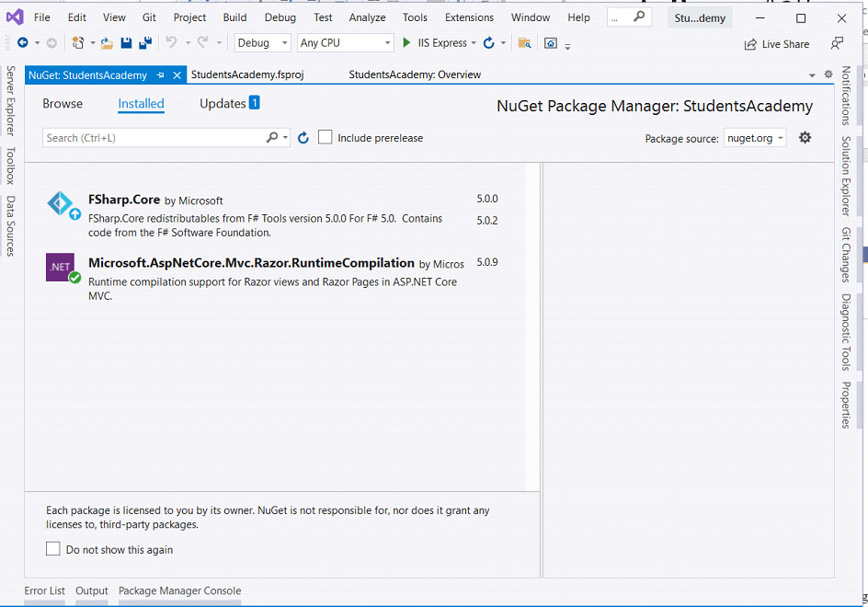Pin the NuGet: StudentsAcademy tab
The image size is (868, 607).
tap(161, 74)
